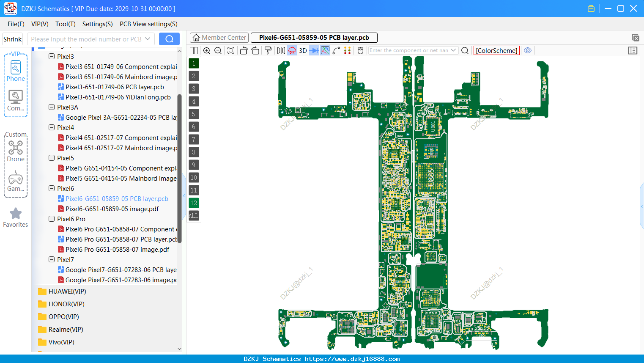Viewport: 644px width, 363px height.
Task: Show ALL PCB layers
Action: [x=194, y=216]
